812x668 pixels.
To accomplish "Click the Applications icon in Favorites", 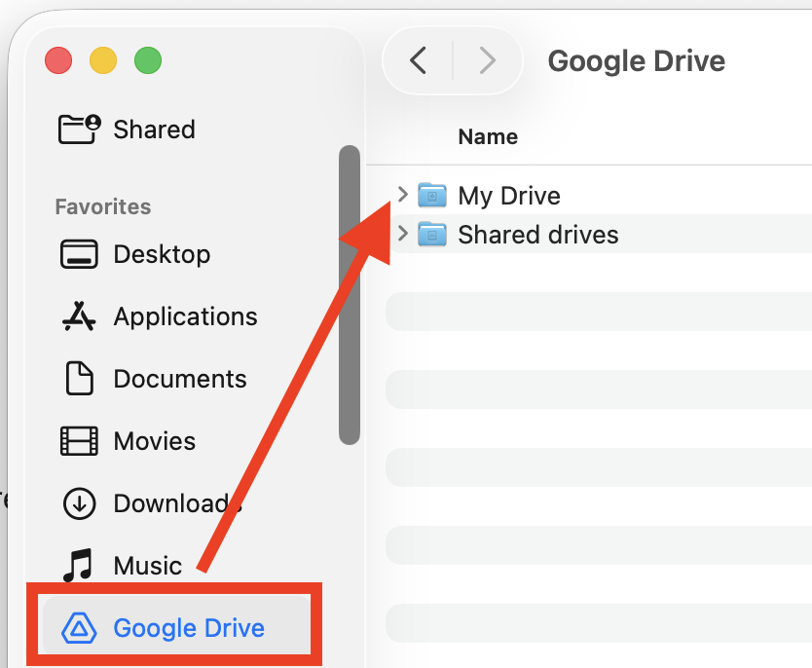I will point(78,316).
